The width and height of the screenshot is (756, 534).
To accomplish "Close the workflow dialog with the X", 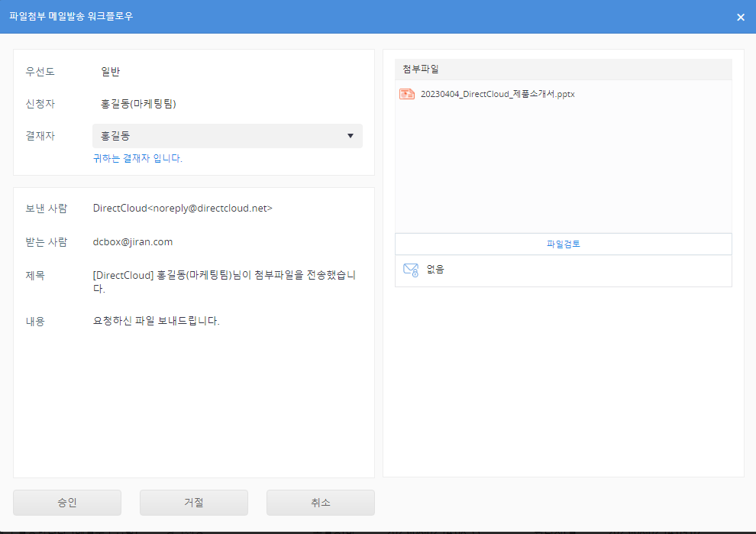I will (x=740, y=17).
